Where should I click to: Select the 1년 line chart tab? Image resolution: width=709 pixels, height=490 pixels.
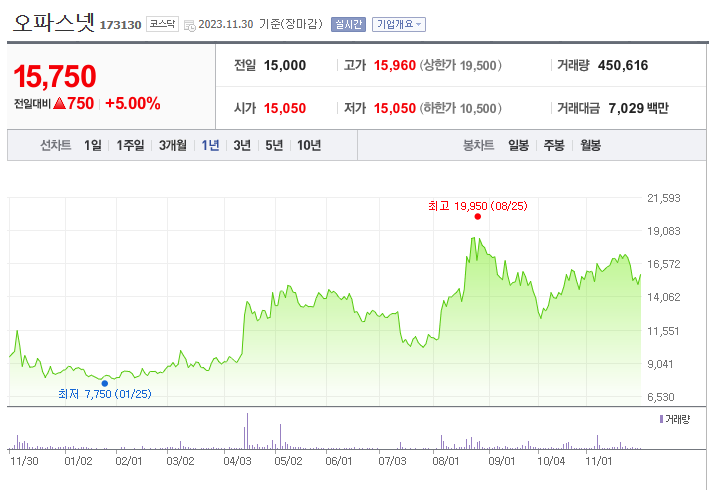pyautogui.click(x=210, y=145)
